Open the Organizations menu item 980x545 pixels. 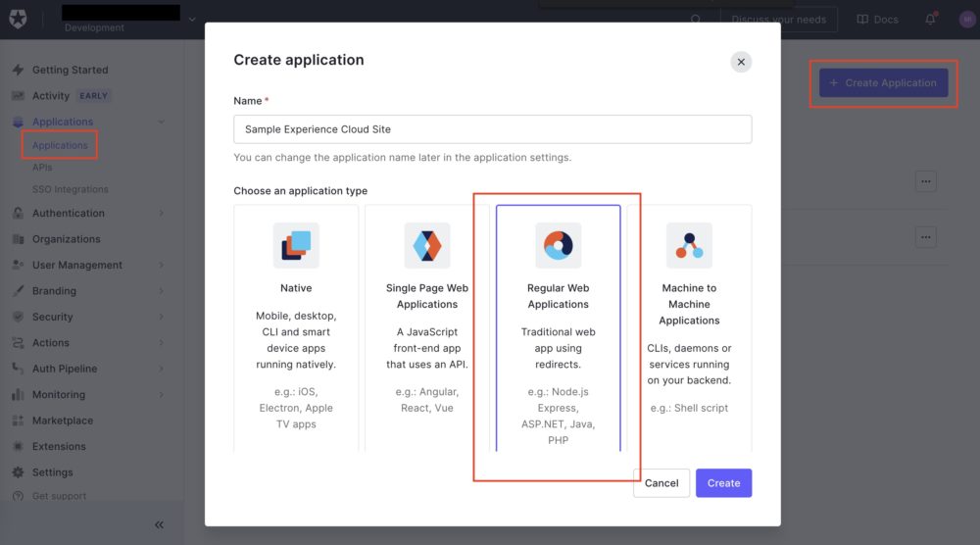click(x=67, y=239)
